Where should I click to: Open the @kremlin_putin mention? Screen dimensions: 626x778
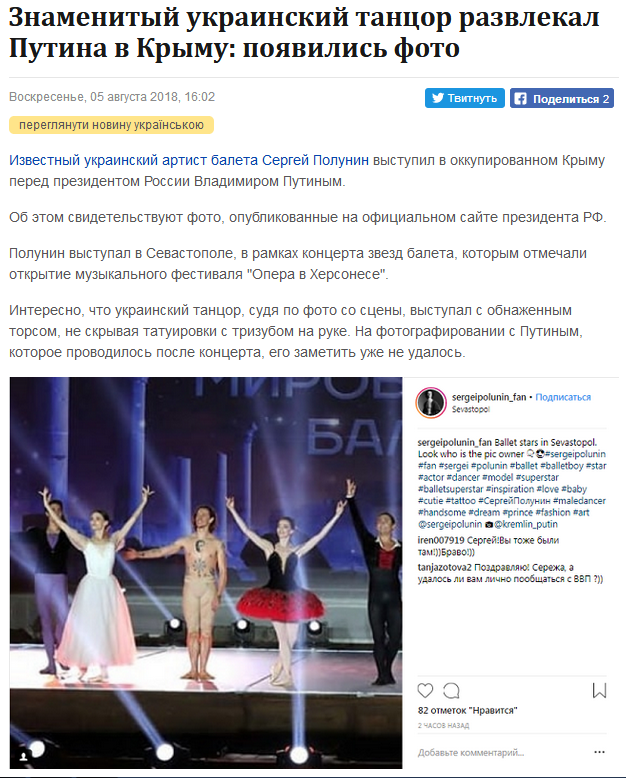coord(525,524)
